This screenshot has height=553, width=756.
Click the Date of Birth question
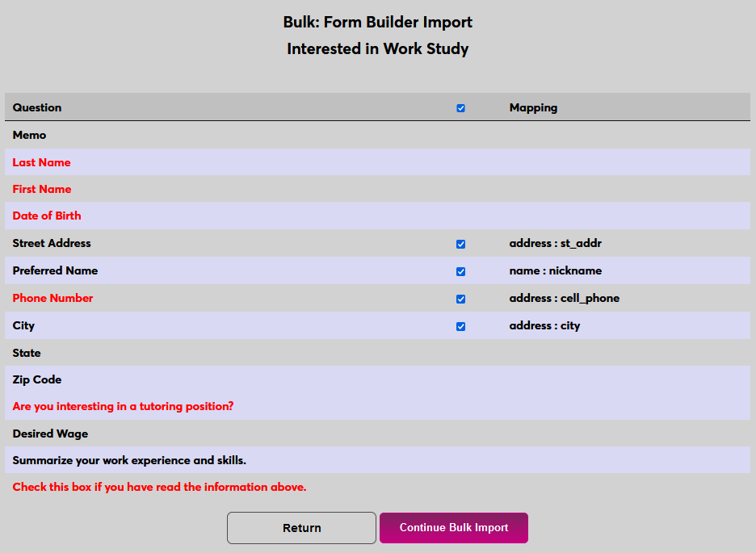click(x=46, y=216)
